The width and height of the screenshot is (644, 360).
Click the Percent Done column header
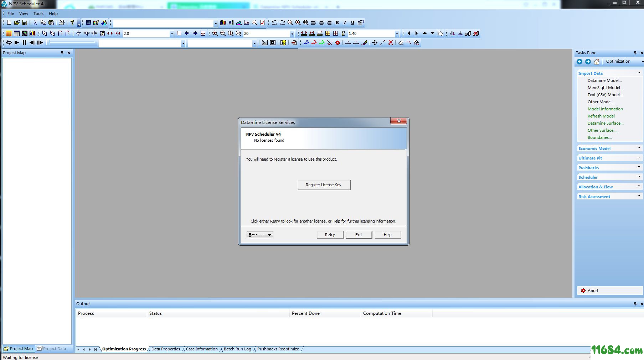tap(325, 313)
